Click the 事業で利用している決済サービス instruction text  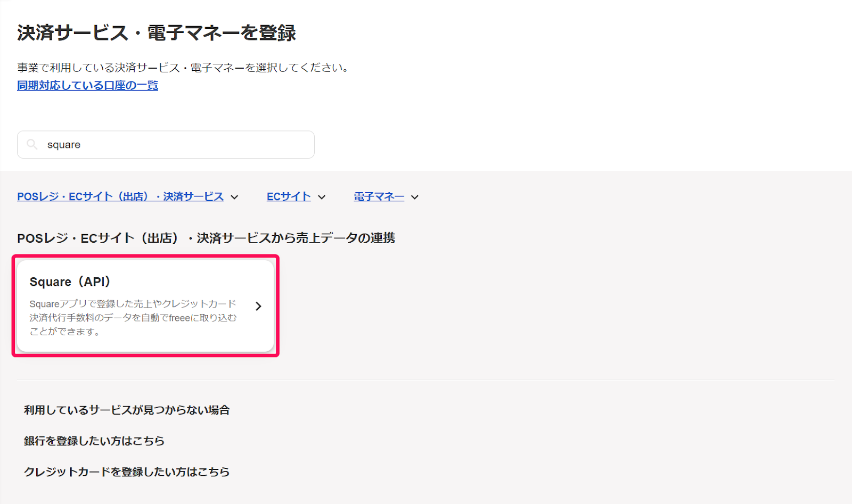(183, 68)
